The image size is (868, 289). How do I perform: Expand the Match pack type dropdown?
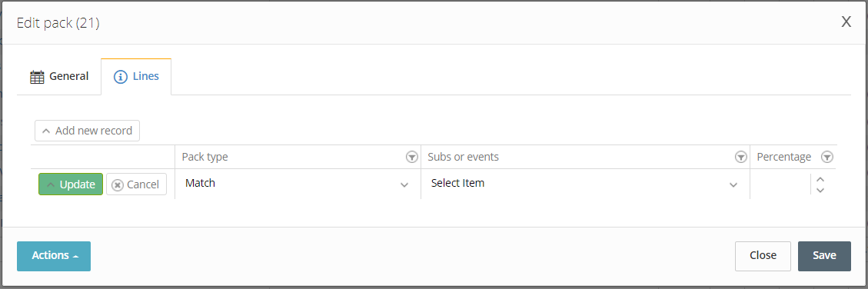point(298,184)
